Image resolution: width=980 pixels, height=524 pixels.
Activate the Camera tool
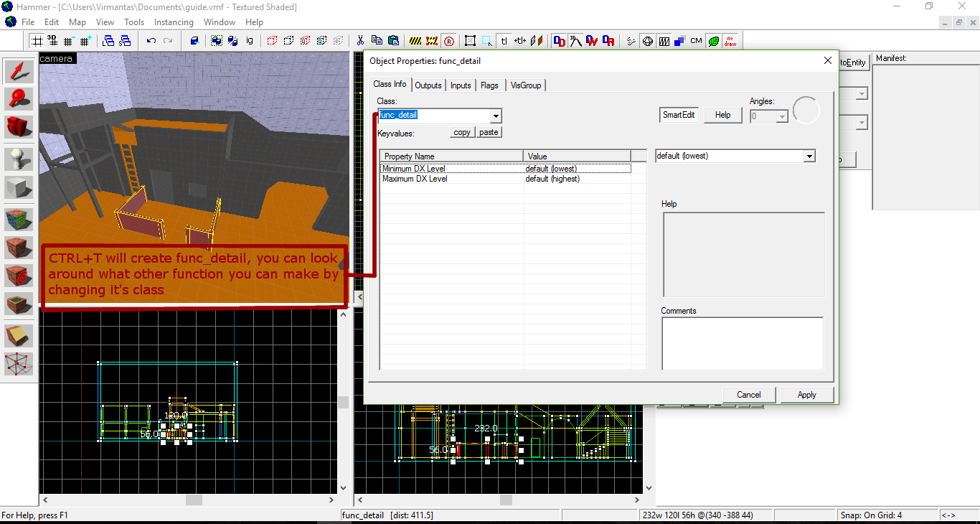click(19, 127)
